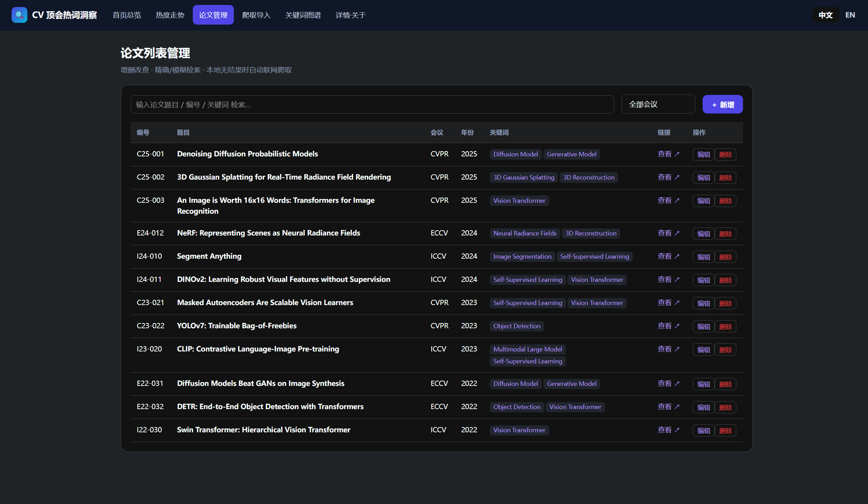Click 编辑 for Segment Anything row
This screenshot has height=504, width=868.
point(703,257)
